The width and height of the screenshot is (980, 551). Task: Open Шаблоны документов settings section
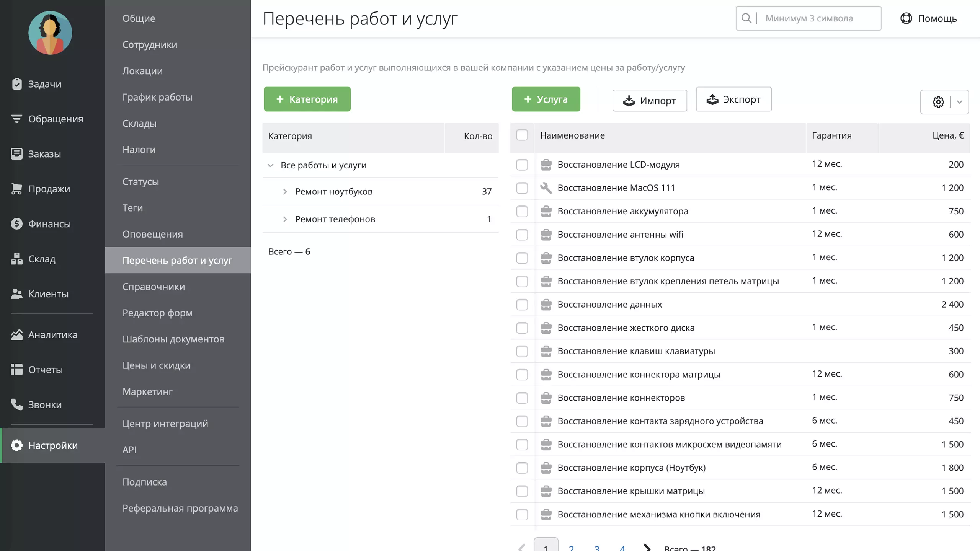point(173,339)
